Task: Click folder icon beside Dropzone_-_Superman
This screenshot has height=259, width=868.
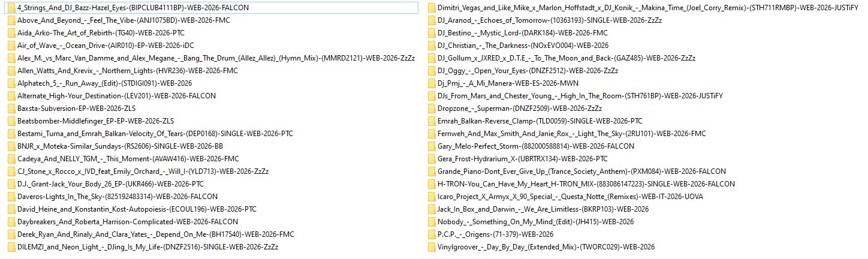Action: pos(432,109)
